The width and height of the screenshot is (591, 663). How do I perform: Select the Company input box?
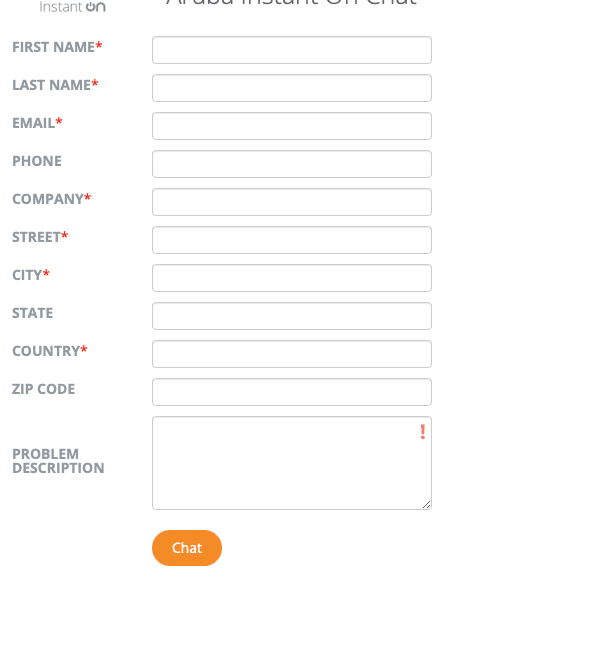click(x=292, y=202)
